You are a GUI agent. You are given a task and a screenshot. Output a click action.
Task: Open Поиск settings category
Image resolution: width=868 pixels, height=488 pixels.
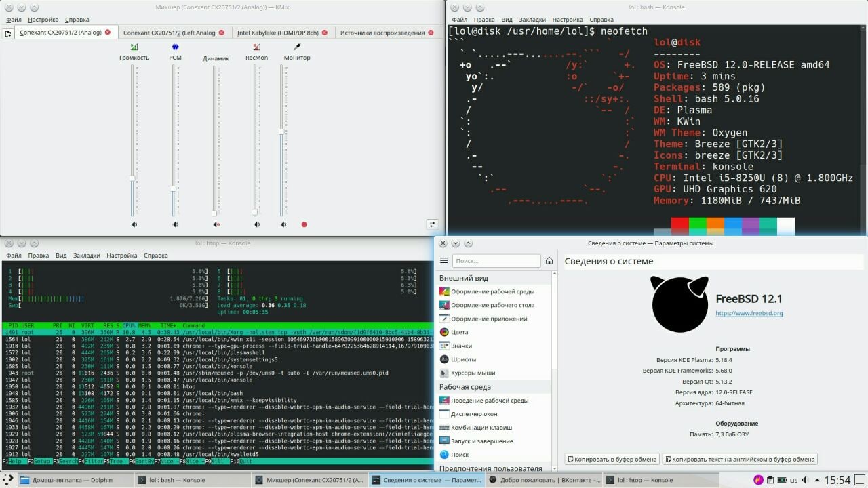(493, 455)
